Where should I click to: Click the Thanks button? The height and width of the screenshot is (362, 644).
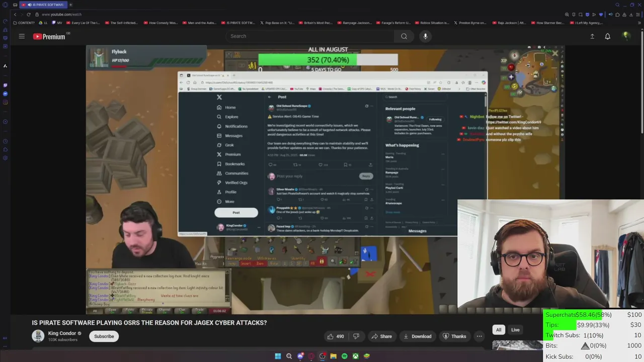coord(454,336)
